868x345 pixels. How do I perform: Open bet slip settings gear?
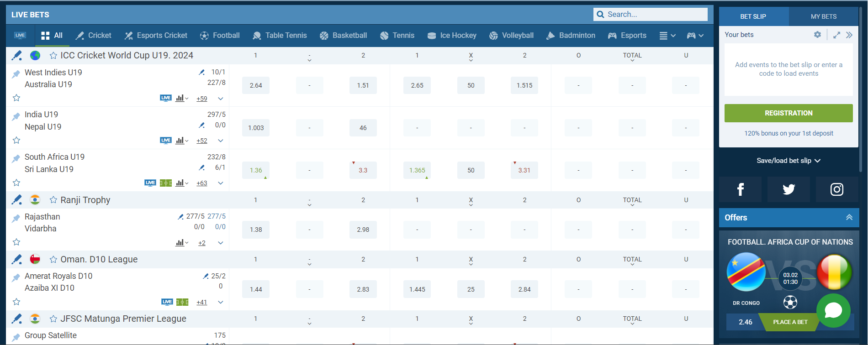coord(817,35)
